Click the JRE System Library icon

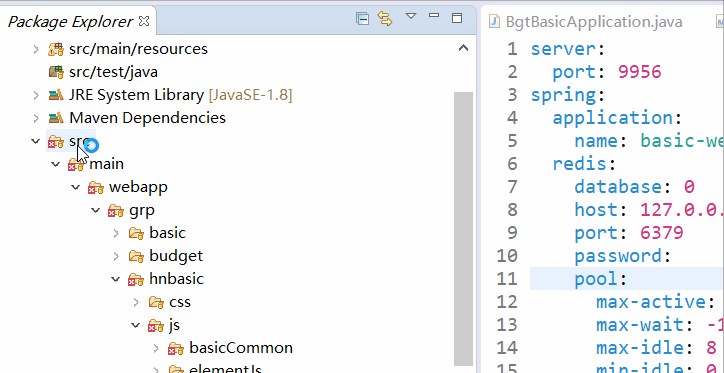(x=56, y=95)
